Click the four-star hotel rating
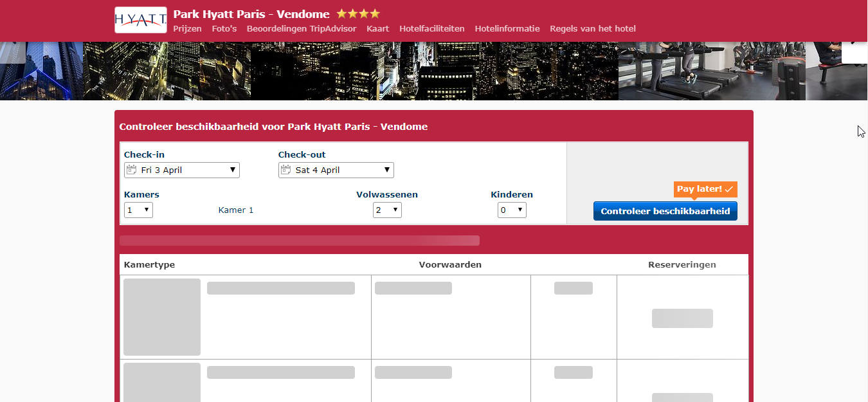This screenshot has width=868, height=402. (x=358, y=14)
